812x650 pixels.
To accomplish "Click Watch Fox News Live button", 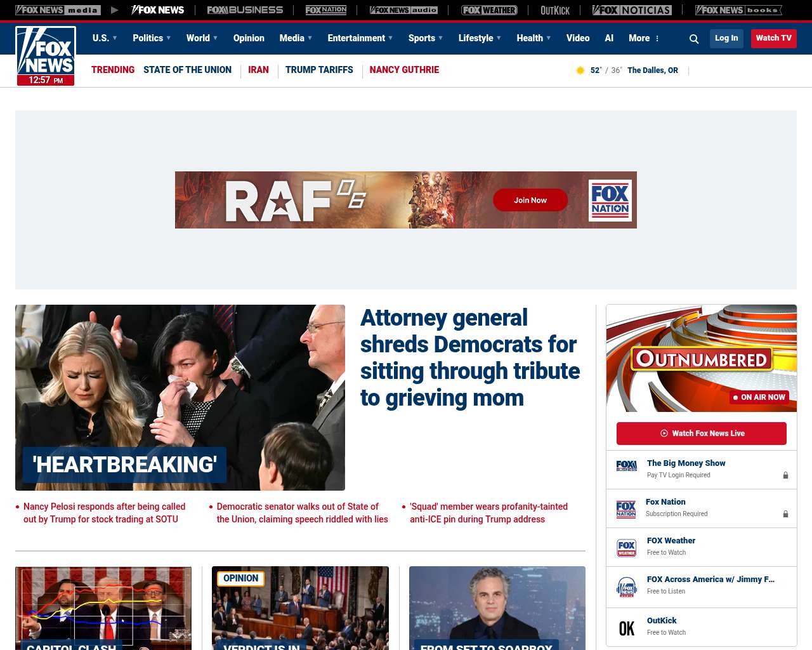I will coord(702,434).
